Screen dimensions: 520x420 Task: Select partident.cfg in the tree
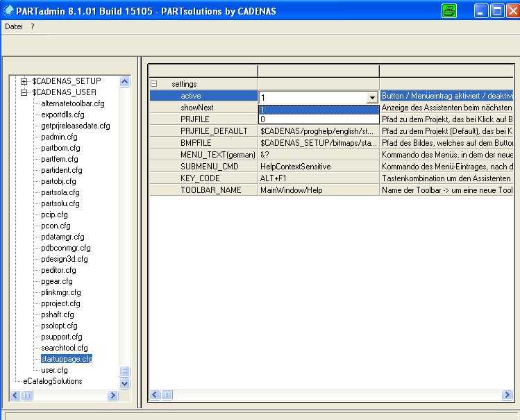(61, 170)
